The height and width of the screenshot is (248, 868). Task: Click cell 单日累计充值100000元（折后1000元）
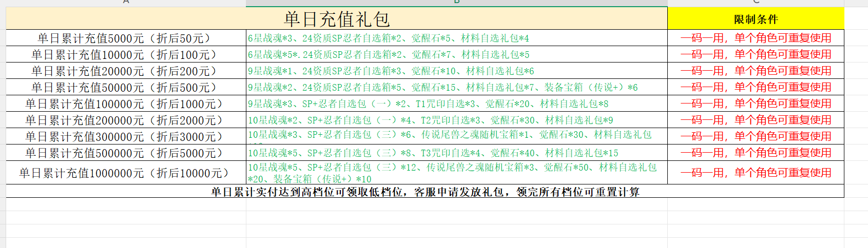[126, 104]
